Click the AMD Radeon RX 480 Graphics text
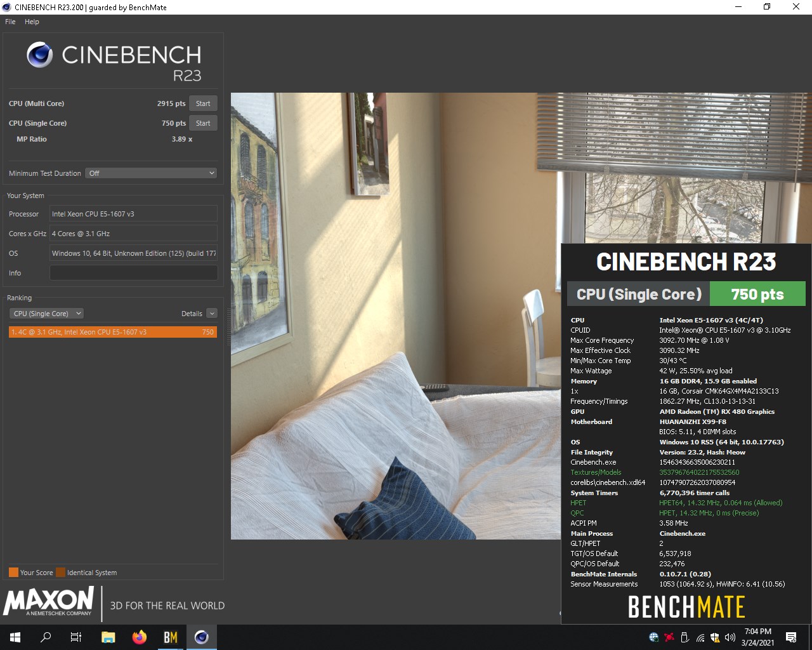Screen dimensions: 812x650 click(717, 411)
